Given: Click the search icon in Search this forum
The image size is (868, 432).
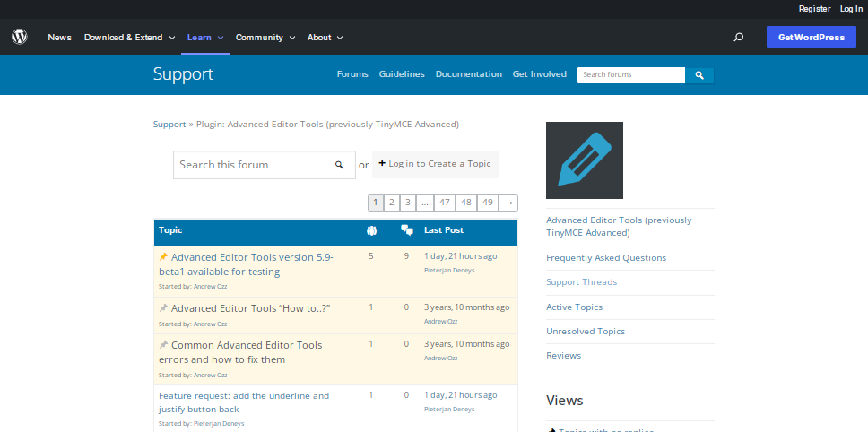Looking at the screenshot, I should coord(340,165).
